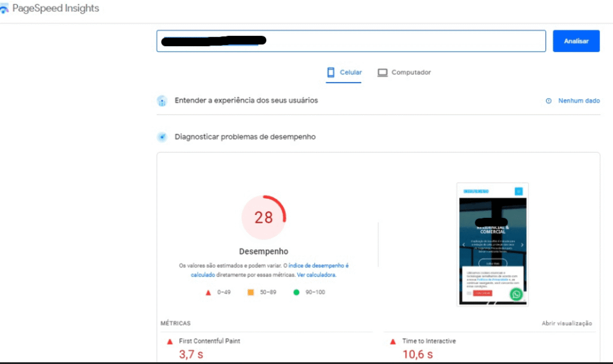Click inside the URL input field
Screen dimensions: 613x364
pyautogui.click(x=351, y=41)
